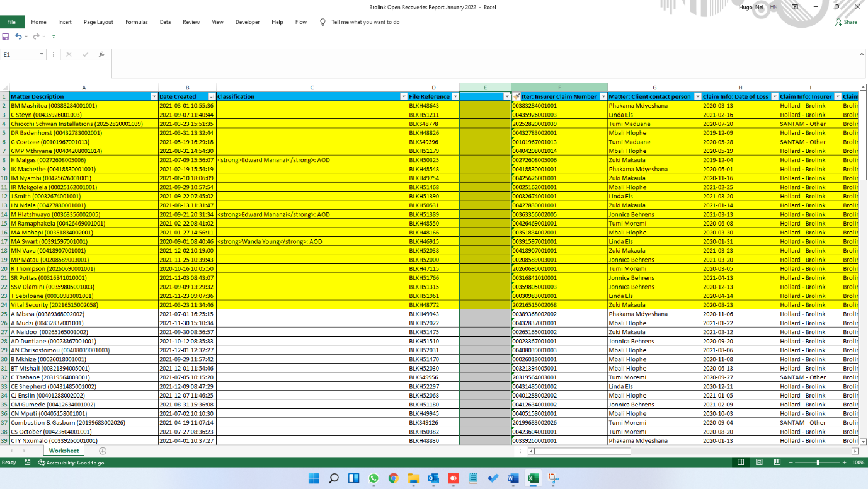Click the next sheet navigation arrow
Screen dimensions: 868x489
point(24,451)
